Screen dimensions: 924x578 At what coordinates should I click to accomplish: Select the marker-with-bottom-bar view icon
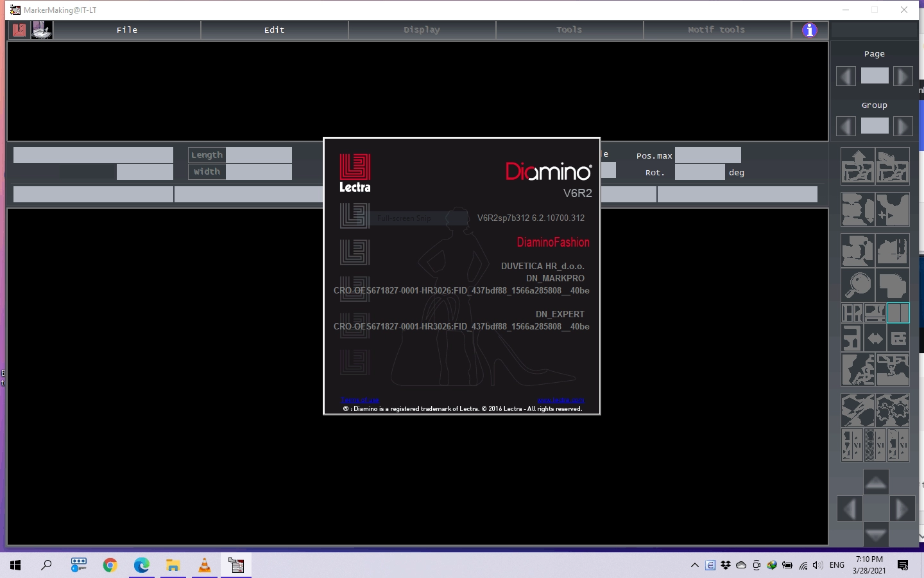tap(875, 313)
